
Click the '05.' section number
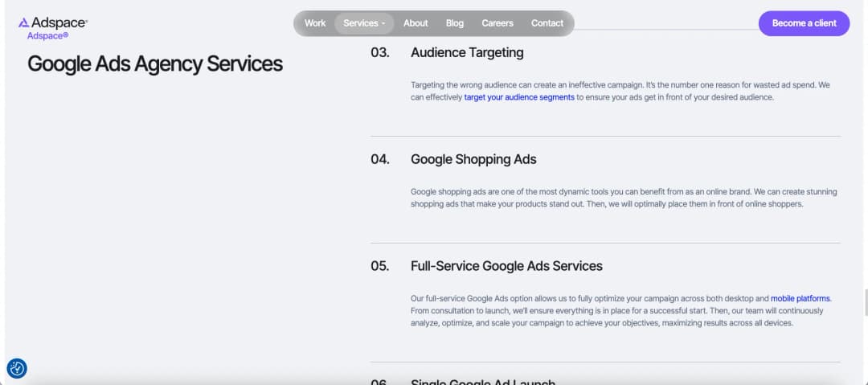coord(379,266)
